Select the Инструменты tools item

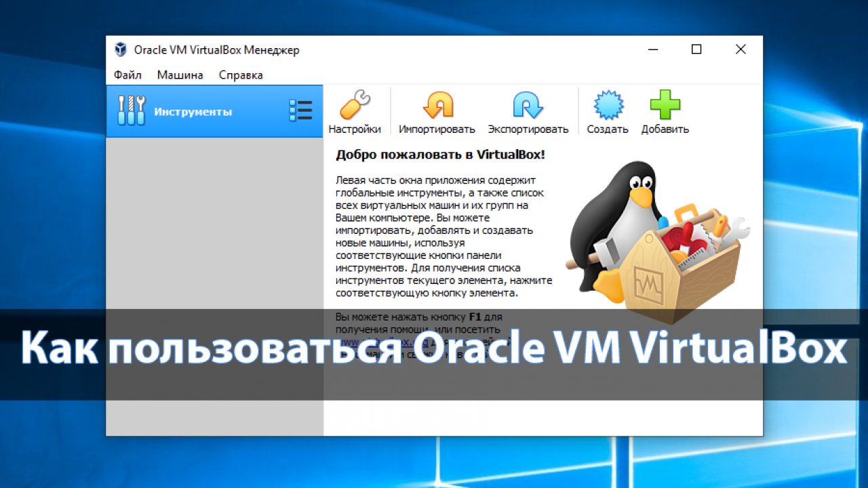coord(214,111)
